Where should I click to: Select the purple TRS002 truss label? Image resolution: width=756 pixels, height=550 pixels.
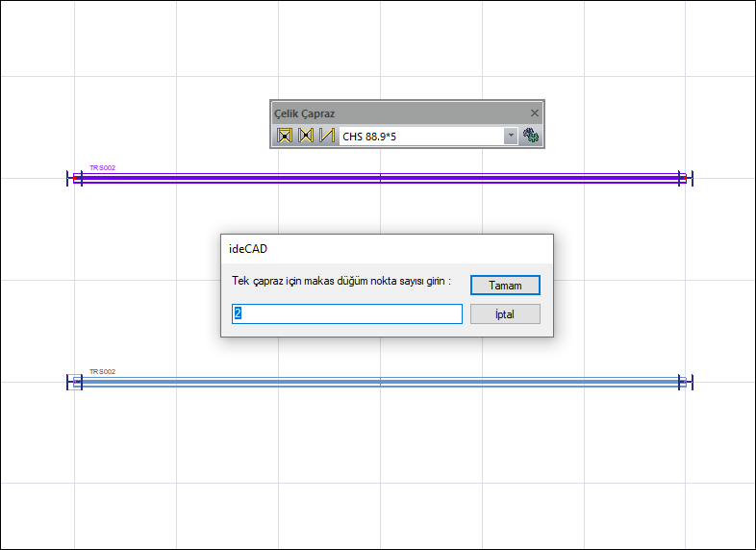pos(102,167)
